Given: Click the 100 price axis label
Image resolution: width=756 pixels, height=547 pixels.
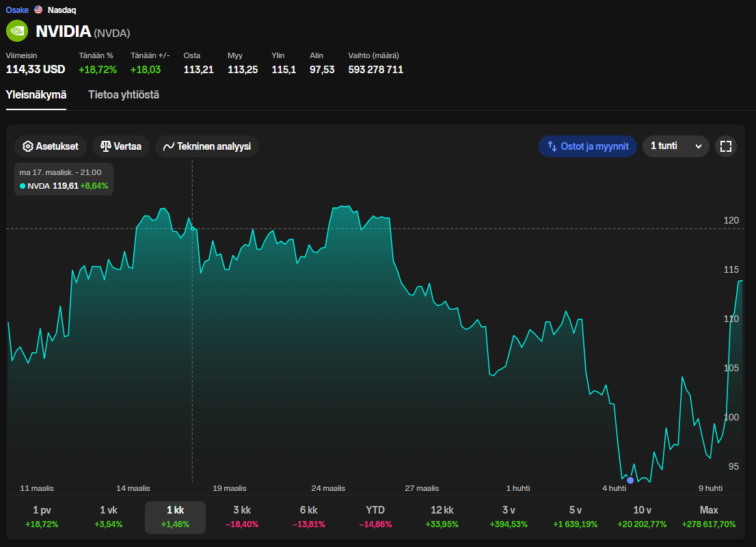Looking at the screenshot, I should tap(731, 417).
